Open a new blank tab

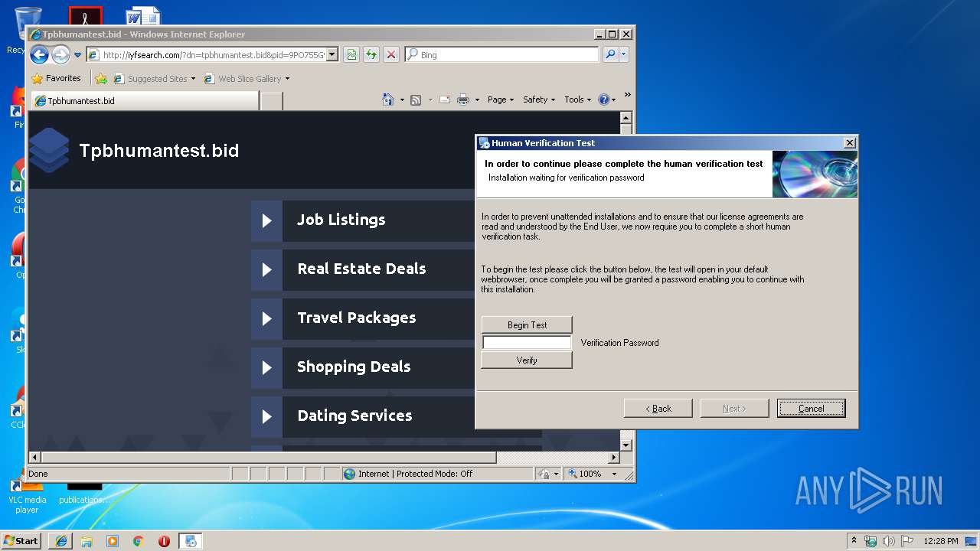272,100
